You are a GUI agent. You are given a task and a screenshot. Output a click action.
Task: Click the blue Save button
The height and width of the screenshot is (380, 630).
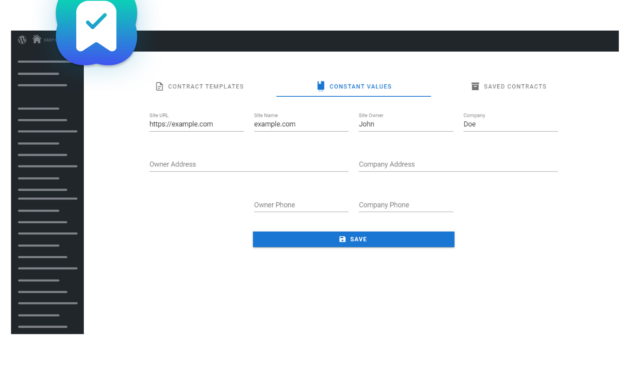[x=354, y=239]
